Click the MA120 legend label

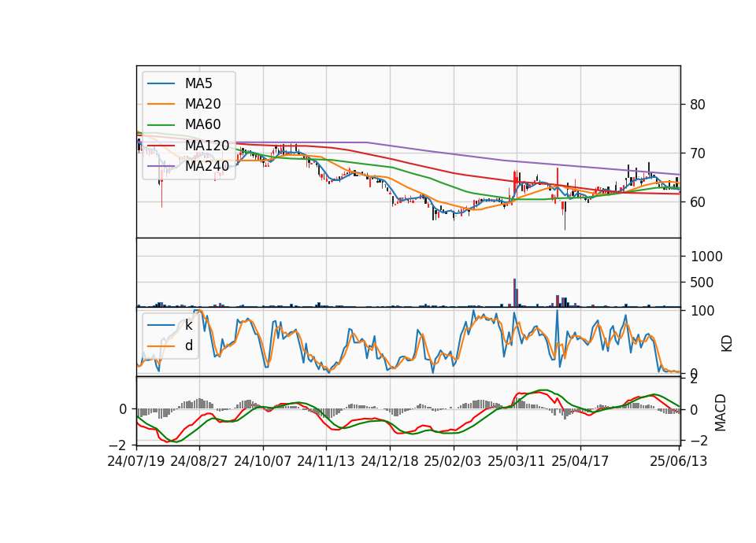(x=207, y=145)
